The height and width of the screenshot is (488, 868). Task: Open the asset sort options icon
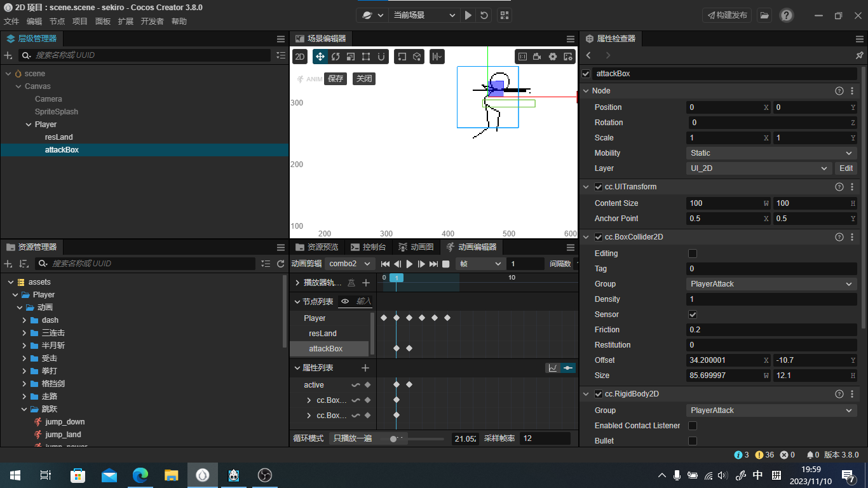tap(24, 264)
